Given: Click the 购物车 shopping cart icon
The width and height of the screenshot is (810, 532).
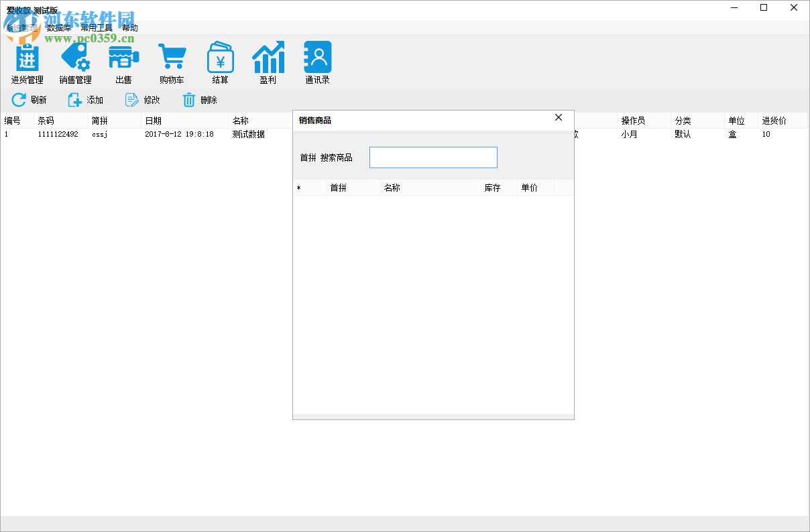Looking at the screenshot, I should (172, 62).
